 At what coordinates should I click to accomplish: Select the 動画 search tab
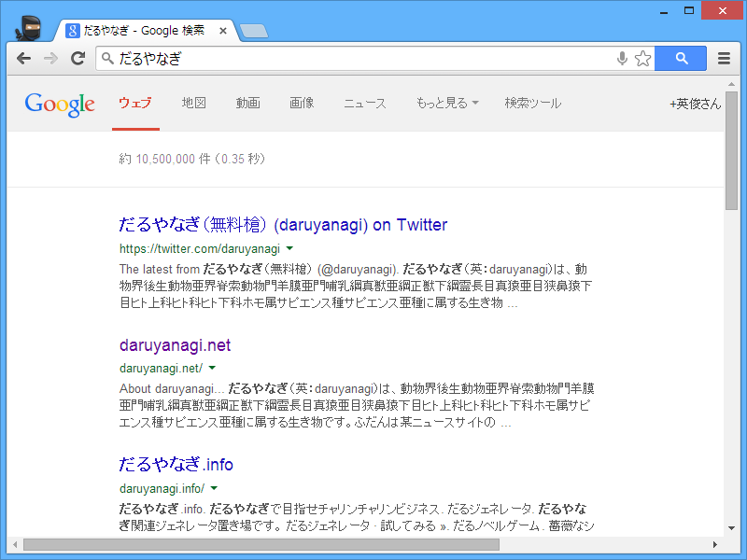coord(247,103)
